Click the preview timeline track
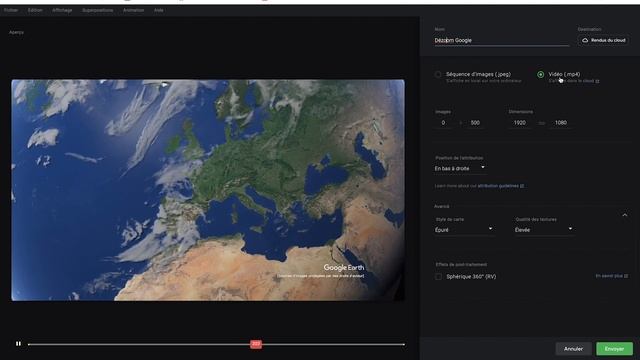The height and width of the screenshot is (360, 640). point(216,344)
